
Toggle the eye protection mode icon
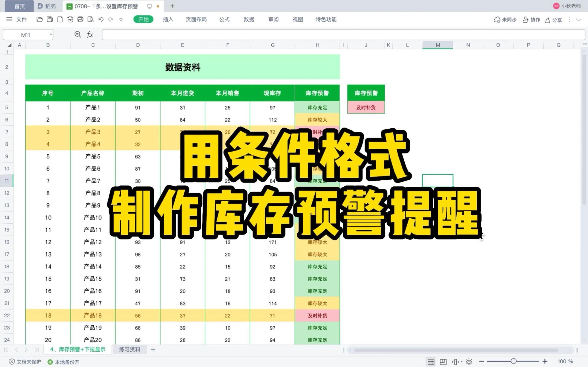pyautogui.click(x=469, y=362)
